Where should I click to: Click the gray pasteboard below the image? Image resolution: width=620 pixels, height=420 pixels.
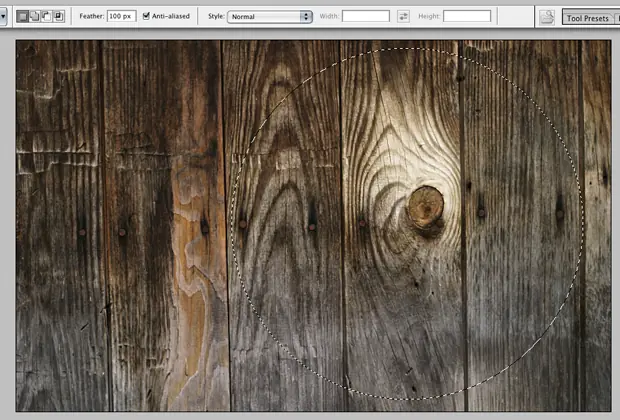[x=310, y=415]
